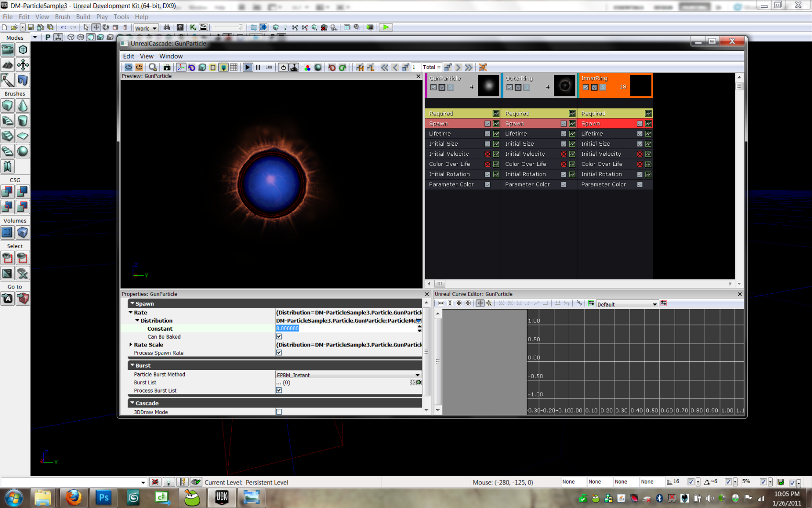Viewport: 812px width, 508px height.
Task: Enable the 3DDraw Mode checkbox
Action: (279, 412)
